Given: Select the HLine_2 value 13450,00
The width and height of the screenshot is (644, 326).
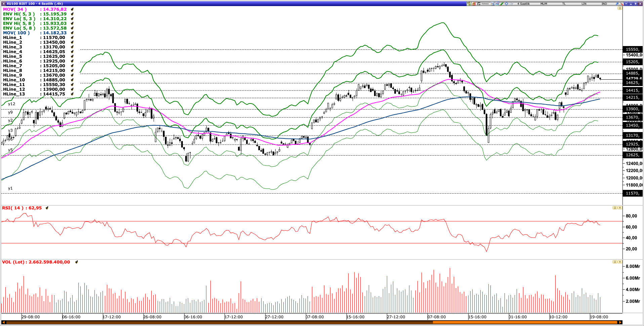Looking at the screenshot, I should pos(54,42).
